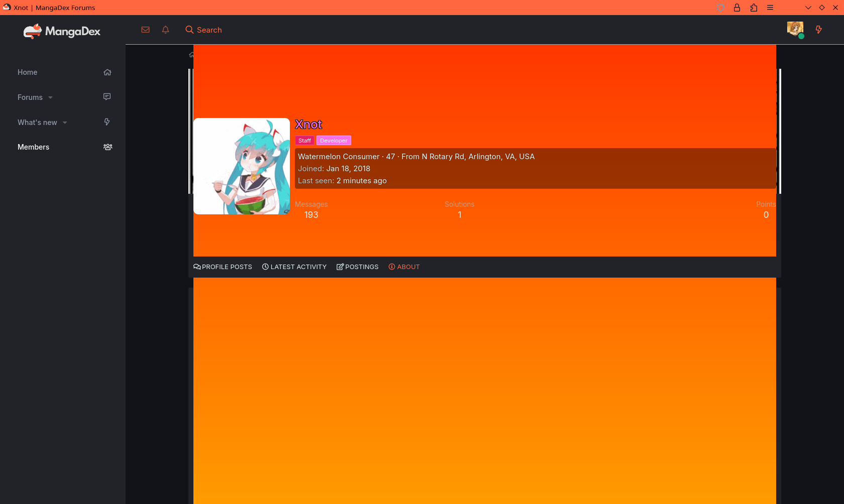
Task: Expand the What's new dropdown arrow
Action: 65,122
